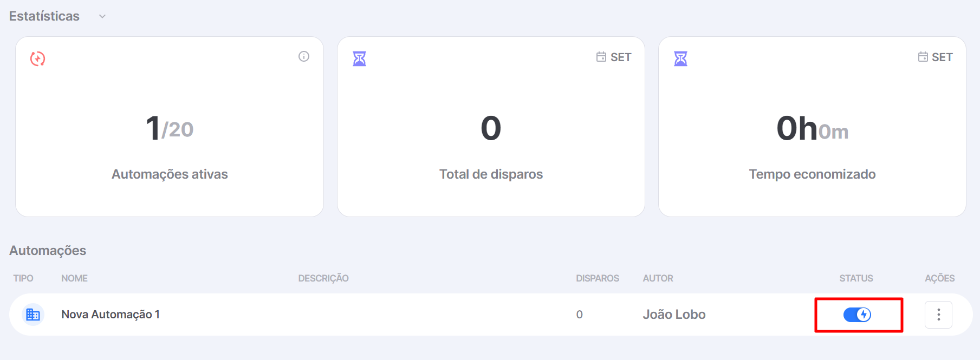The height and width of the screenshot is (360, 980).
Task: Click calendar icon on Tempo economizado card
Action: click(x=923, y=57)
